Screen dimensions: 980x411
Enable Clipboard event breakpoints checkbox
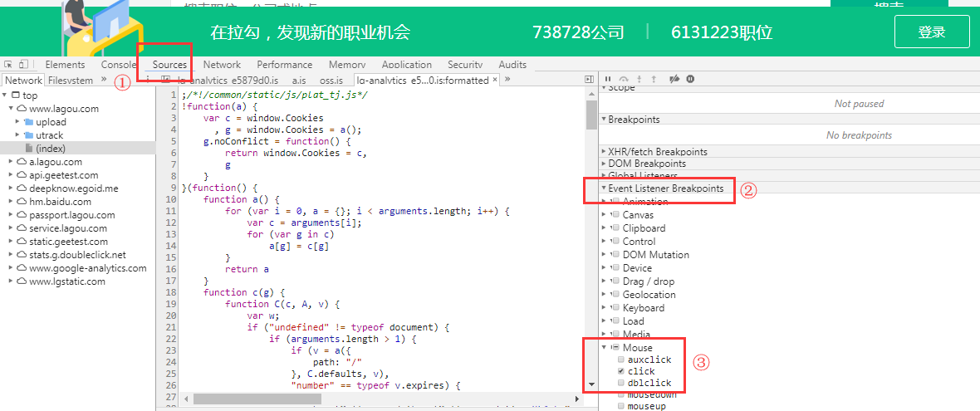pos(615,228)
